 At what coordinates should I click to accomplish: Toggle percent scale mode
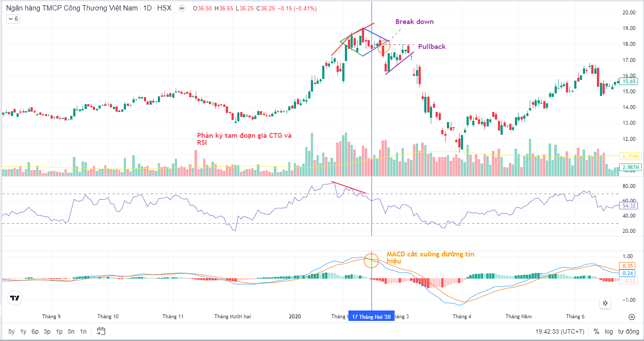click(x=596, y=331)
